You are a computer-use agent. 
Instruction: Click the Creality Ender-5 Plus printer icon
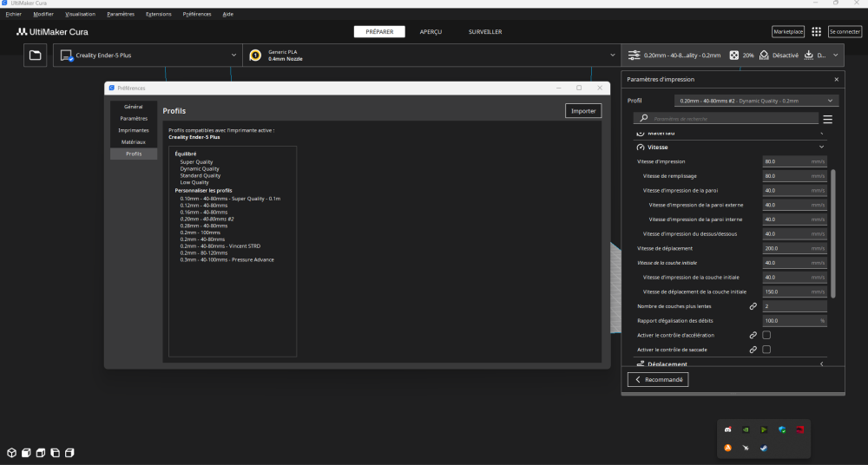[x=67, y=56]
